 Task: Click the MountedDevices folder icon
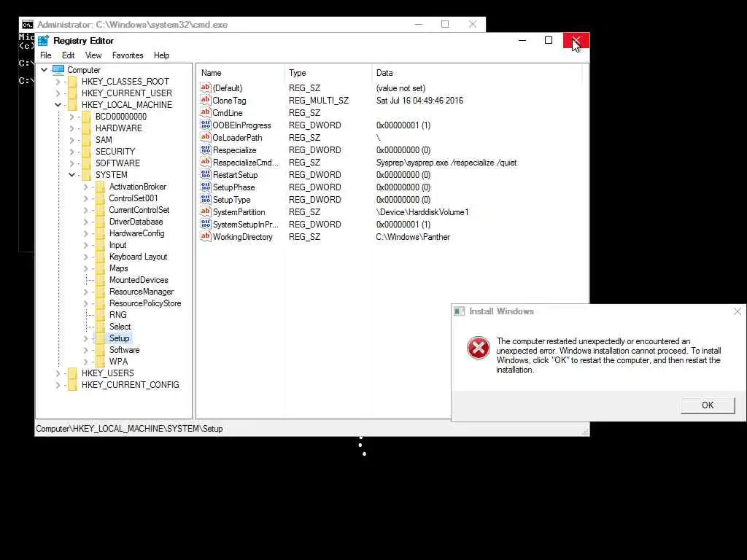(x=100, y=279)
